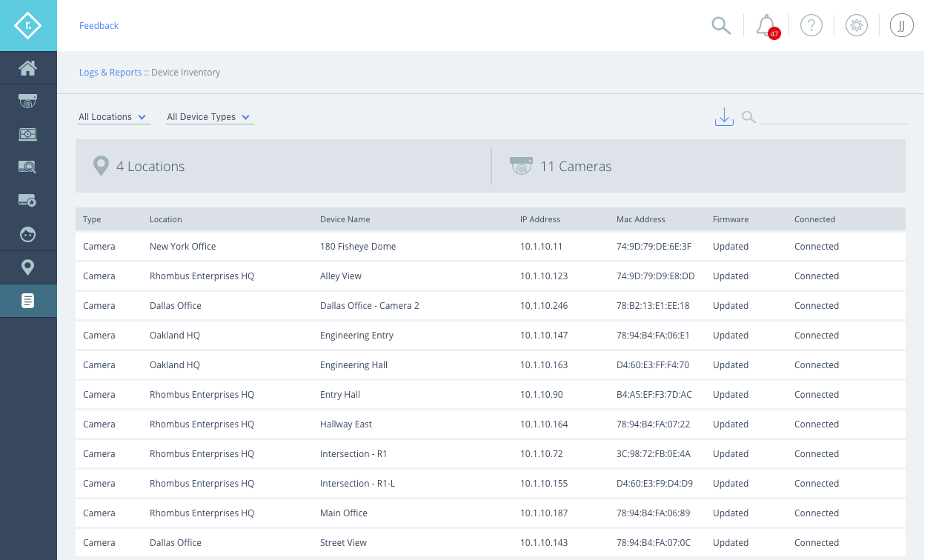Click the help question mark icon
Screen dimensions: 933x560
(811, 25)
